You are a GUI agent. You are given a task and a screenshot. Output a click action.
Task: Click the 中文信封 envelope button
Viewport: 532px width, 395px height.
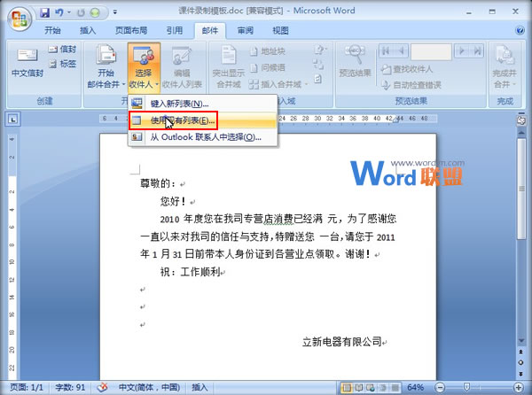[27, 62]
